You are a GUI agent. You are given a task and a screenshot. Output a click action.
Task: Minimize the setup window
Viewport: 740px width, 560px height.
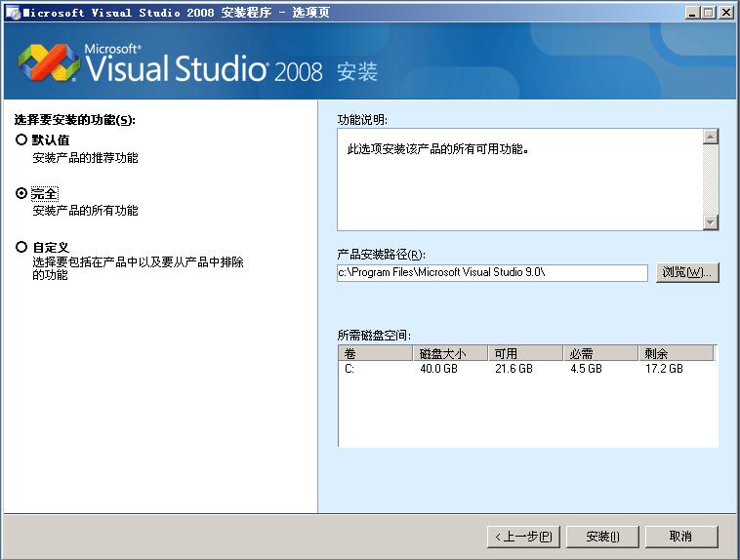[692, 13]
